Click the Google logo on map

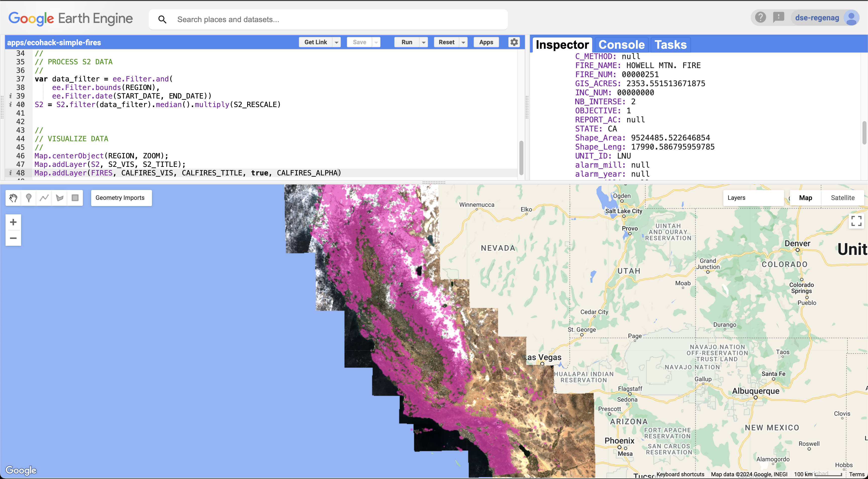[x=21, y=470]
